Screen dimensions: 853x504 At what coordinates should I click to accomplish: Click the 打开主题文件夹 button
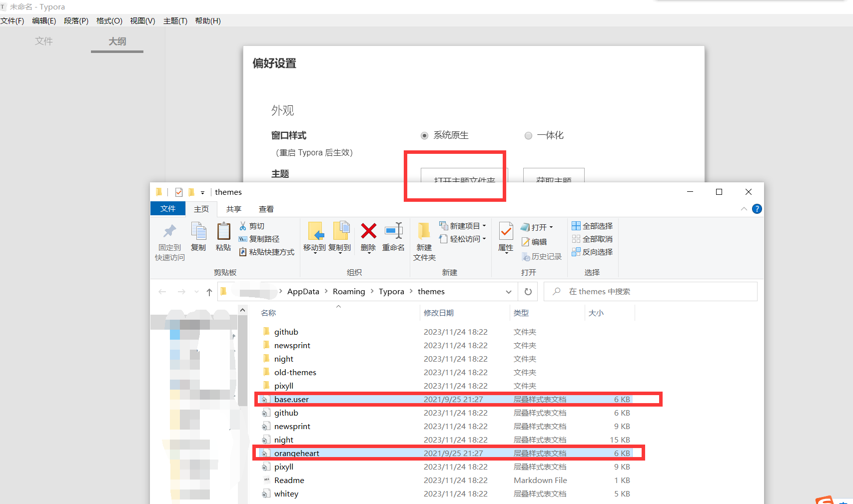(464, 175)
